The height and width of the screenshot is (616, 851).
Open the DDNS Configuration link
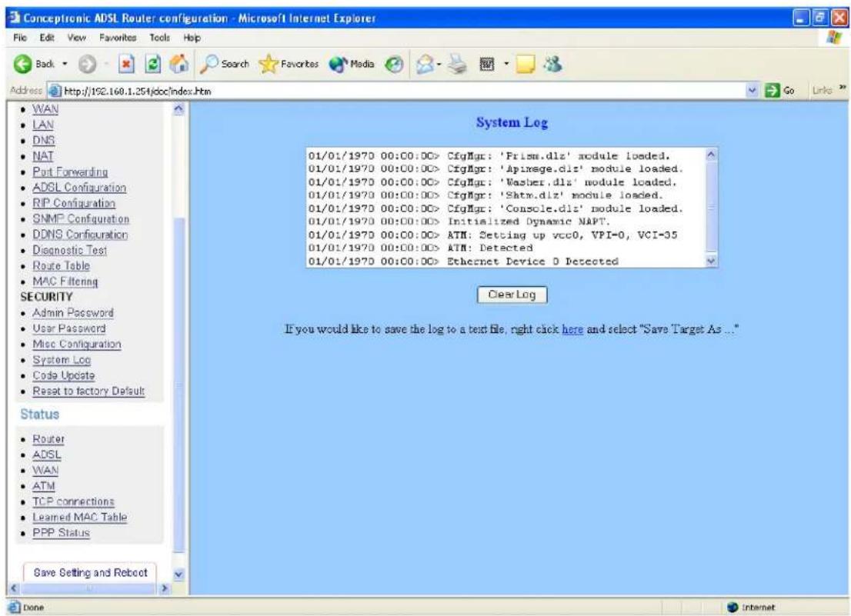point(80,235)
